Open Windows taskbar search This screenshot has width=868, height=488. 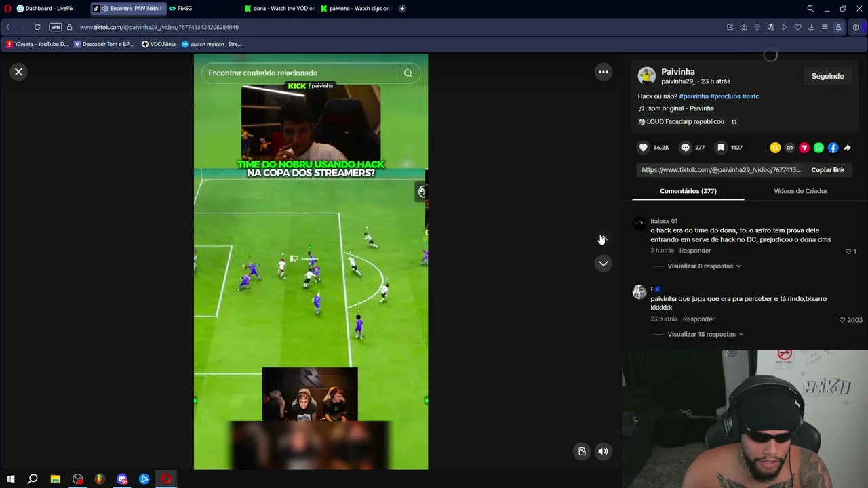click(x=33, y=479)
